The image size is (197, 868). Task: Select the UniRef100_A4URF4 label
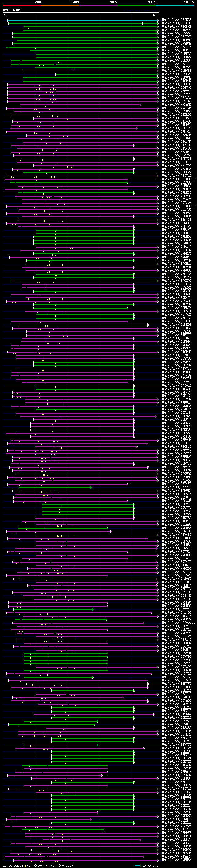pos(177,125)
